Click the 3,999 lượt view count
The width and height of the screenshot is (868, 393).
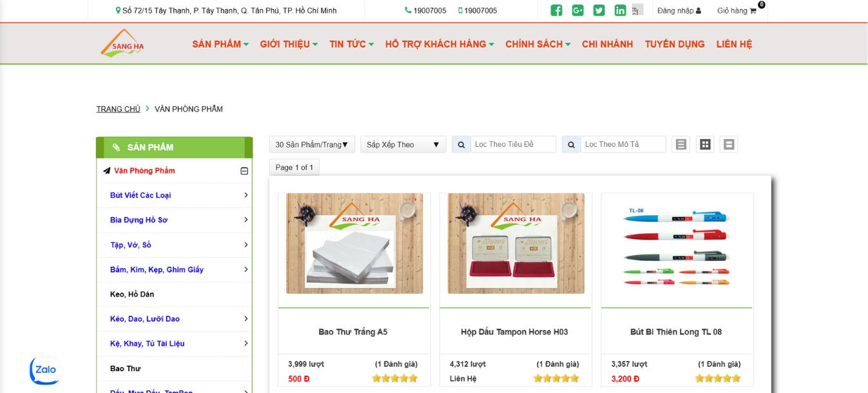click(x=306, y=364)
